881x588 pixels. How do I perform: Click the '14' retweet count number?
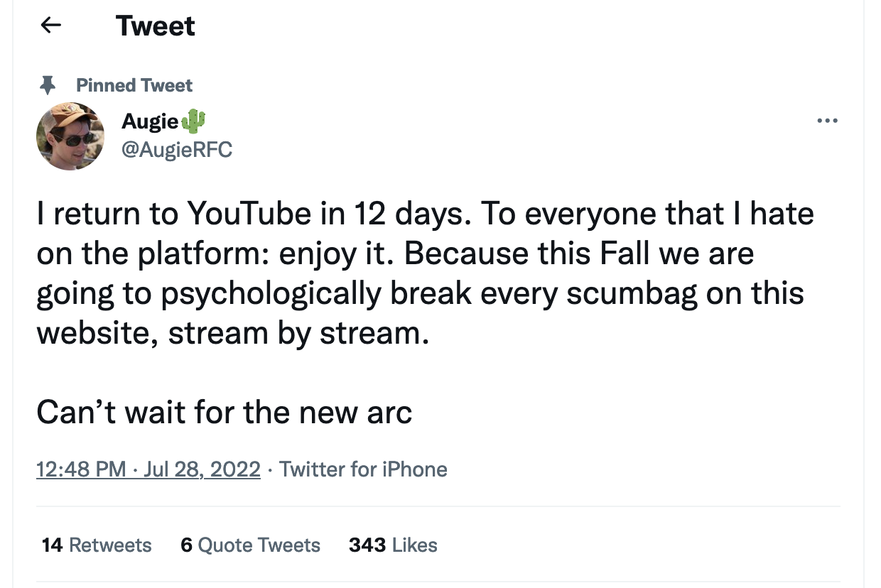[52, 545]
